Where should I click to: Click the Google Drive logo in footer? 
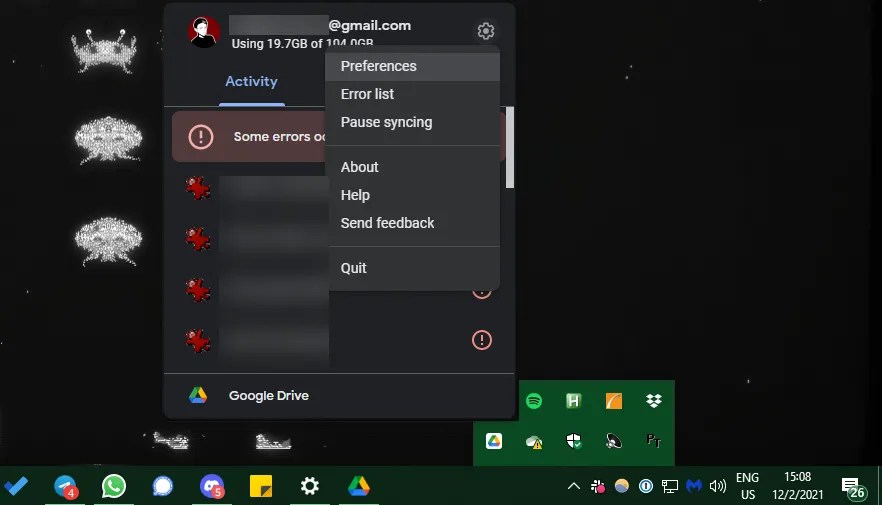pos(197,395)
